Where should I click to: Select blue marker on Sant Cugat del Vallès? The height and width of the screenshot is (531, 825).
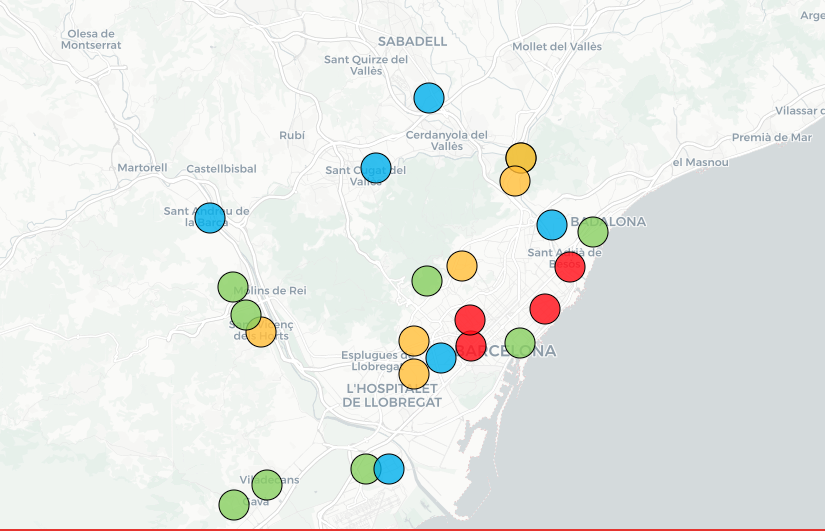coord(375,167)
